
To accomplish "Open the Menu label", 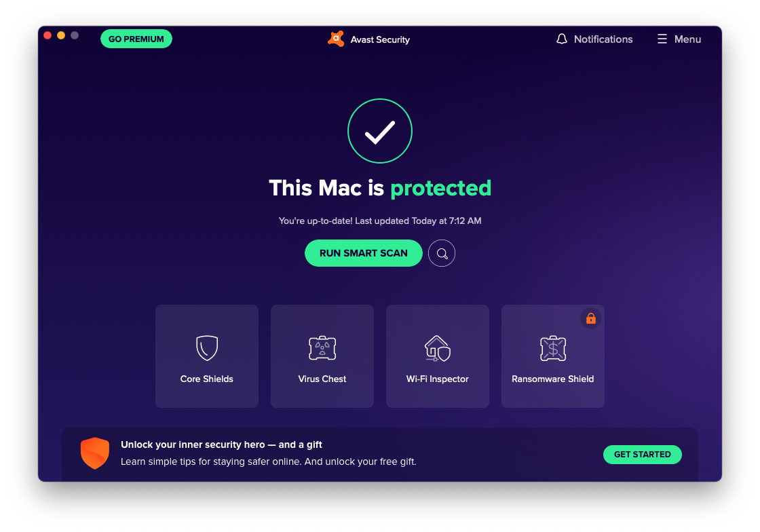I will (x=687, y=39).
